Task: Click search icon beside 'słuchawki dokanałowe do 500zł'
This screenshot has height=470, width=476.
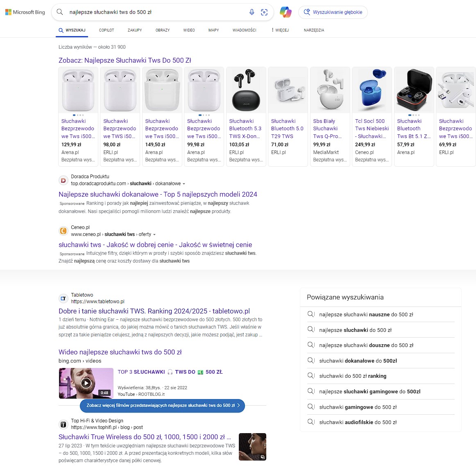Action: pos(311,361)
